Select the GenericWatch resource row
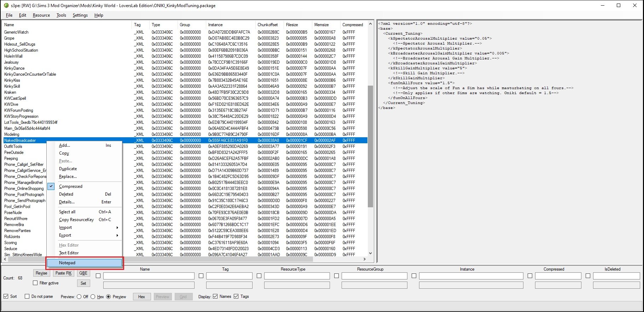Viewport: 644px width, 312px height. pyautogui.click(x=185, y=32)
